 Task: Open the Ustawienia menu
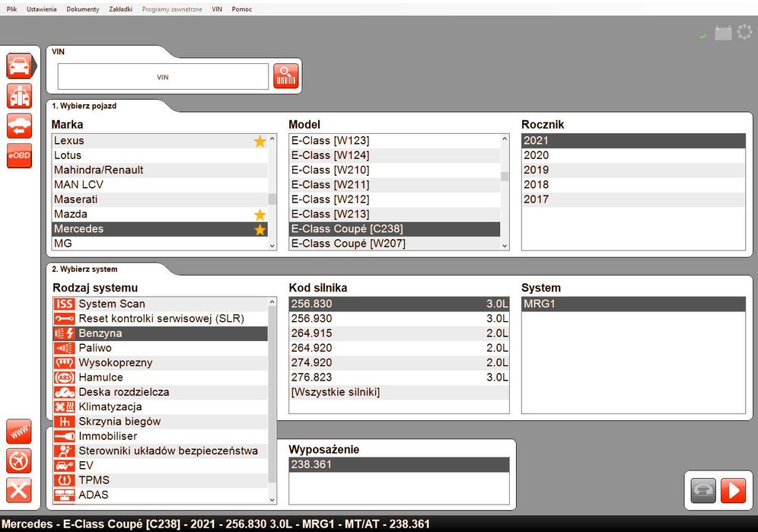pyautogui.click(x=42, y=9)
